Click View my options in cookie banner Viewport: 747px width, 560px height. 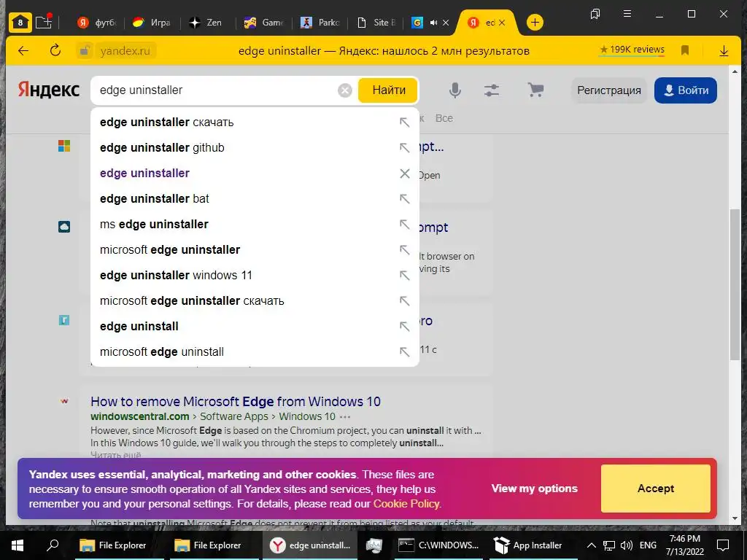point(535,489)
